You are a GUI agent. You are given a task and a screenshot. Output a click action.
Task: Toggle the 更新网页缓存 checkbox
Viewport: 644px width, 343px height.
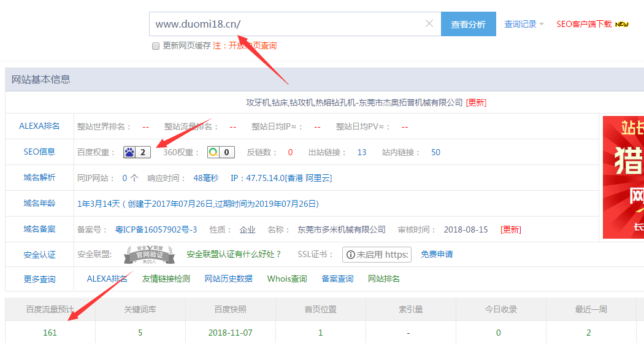coord(156,46)
